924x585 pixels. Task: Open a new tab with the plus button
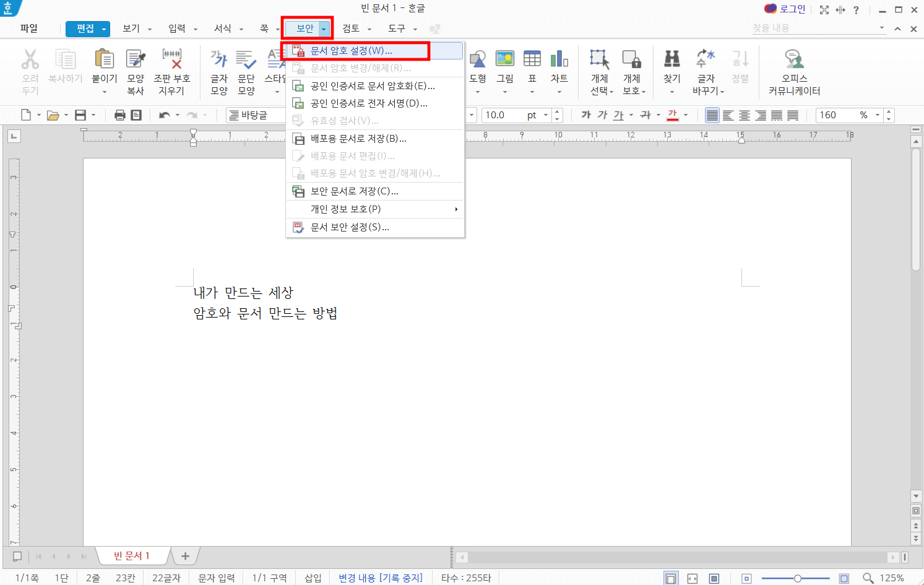(x=184, y=556)
